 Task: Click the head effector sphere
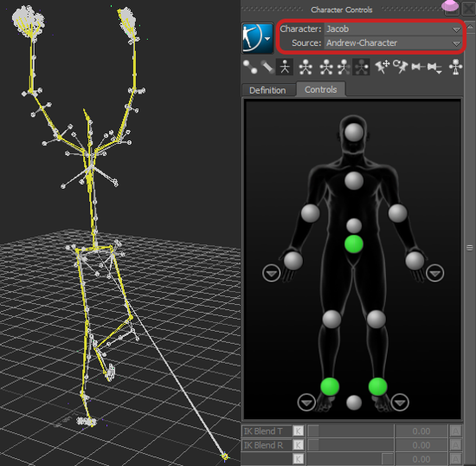point(354,133)
